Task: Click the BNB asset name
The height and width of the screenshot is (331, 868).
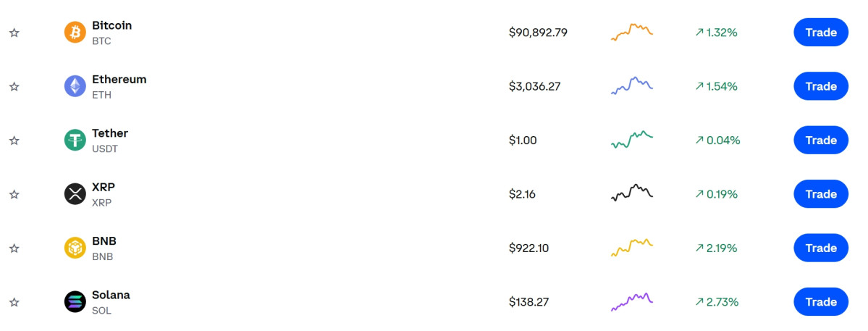Action: [104, 241]
